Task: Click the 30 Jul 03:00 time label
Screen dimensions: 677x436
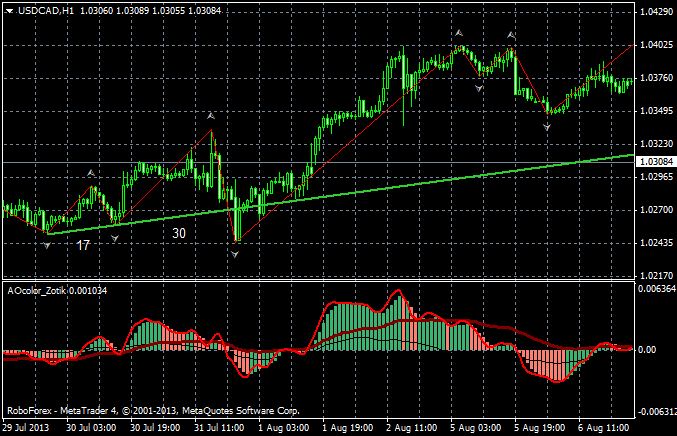Action: 91,428
